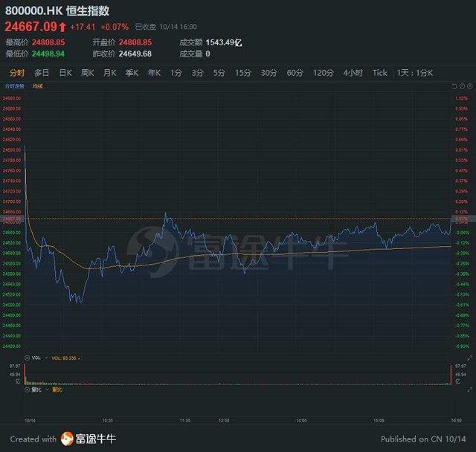Viewport: 476px width, 452px height.
Task: Close the 量比 indicator with its X icon
Action: click(27, 390)
